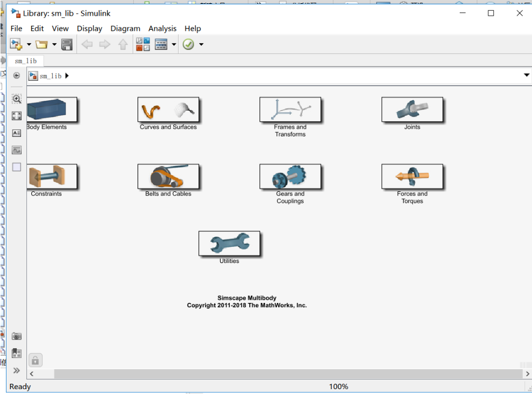532x394 pixels.
Task: Open the View menu
Action: click(x=60, y=29)
